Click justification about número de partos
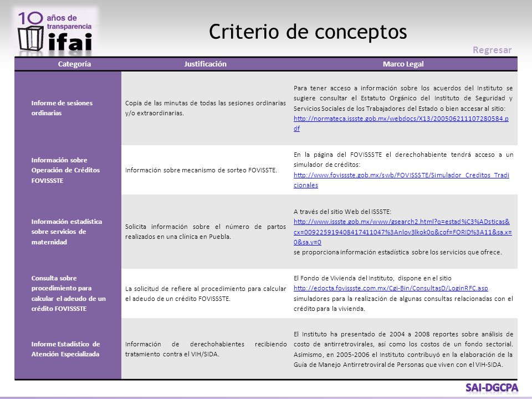 pos(206,232)
